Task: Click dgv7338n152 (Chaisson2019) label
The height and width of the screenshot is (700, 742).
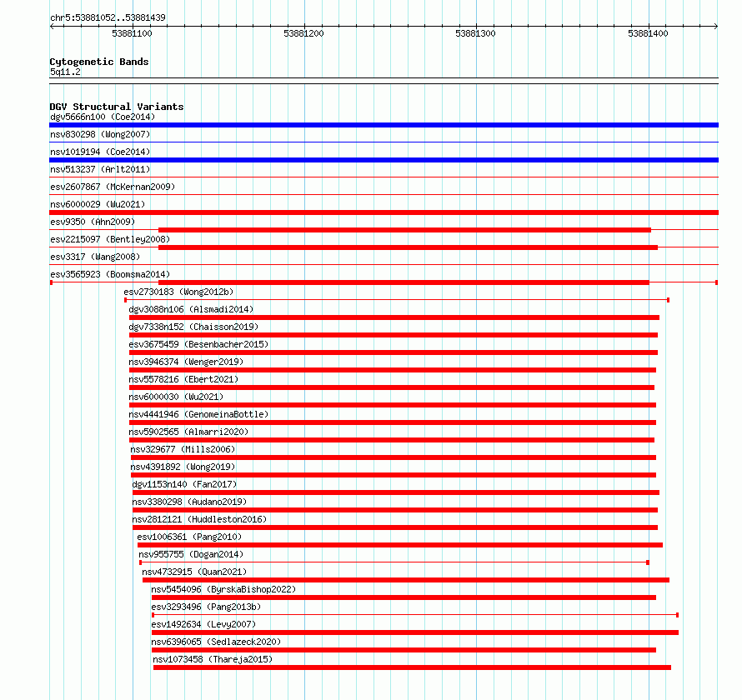Action: point(193,327)
